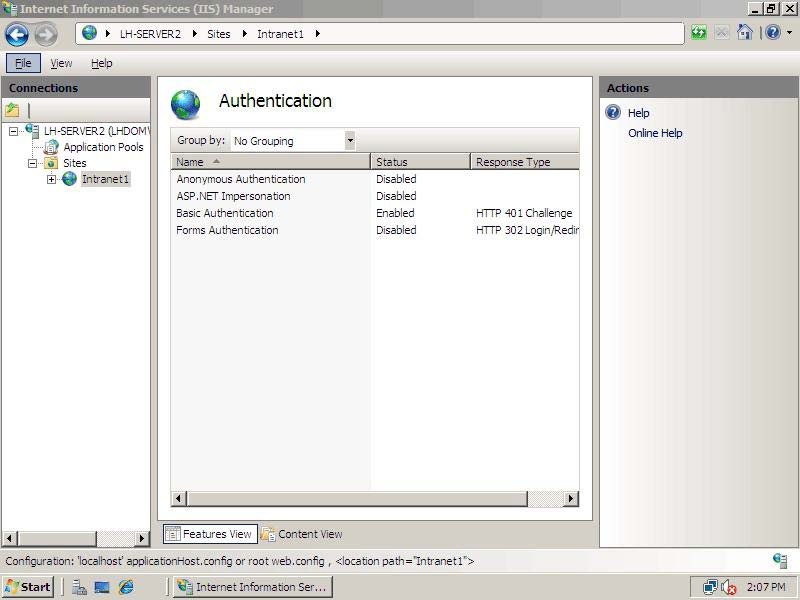Launch Internet Explorer from quick launch
The height and width of the screenshot is (600, 800).
pyautogui.click(x=126, y=587)
